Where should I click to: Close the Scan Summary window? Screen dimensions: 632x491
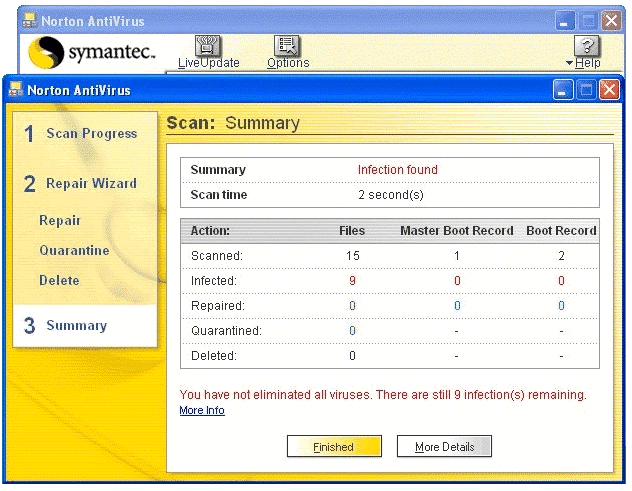(609, 90)
